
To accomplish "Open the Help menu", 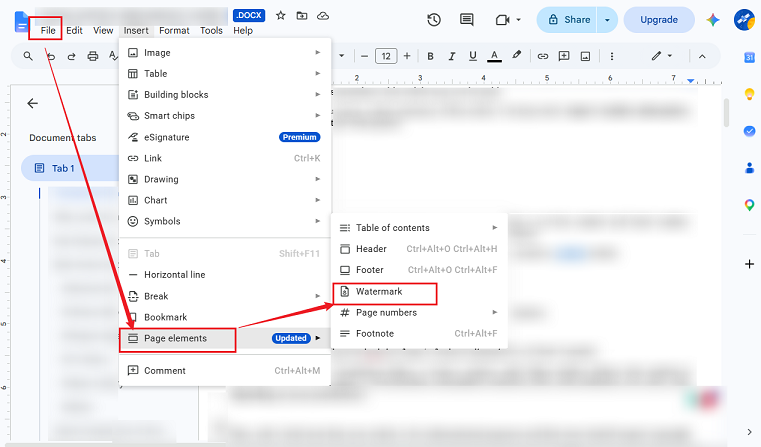I will [x=243, y=30].
